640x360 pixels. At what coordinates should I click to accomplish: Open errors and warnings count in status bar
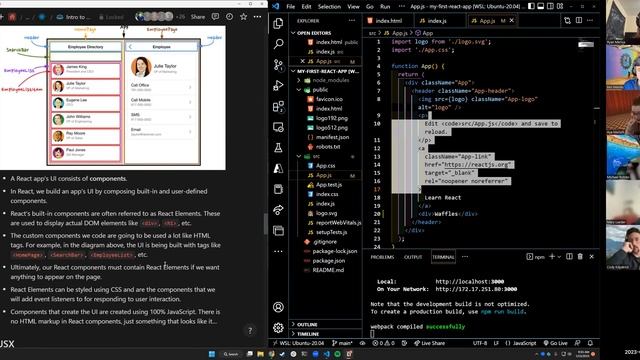tap(383, 343)
